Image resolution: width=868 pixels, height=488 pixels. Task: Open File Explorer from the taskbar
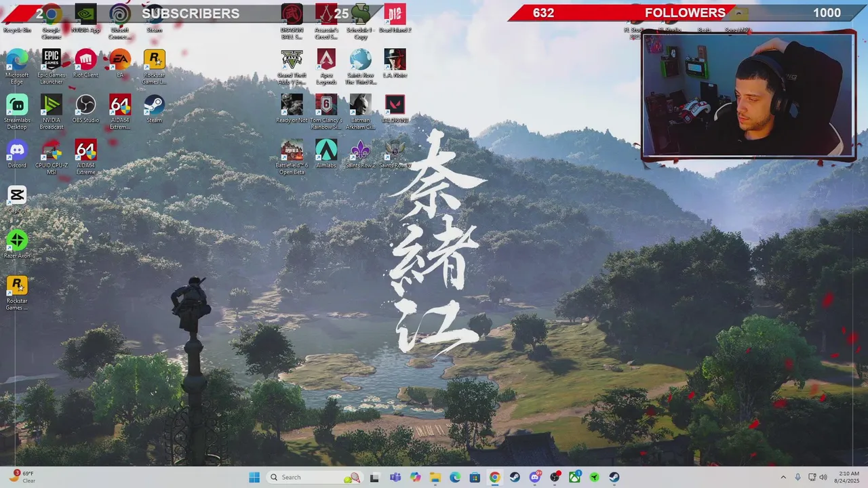pyautogui.click(x=435, y=477)
